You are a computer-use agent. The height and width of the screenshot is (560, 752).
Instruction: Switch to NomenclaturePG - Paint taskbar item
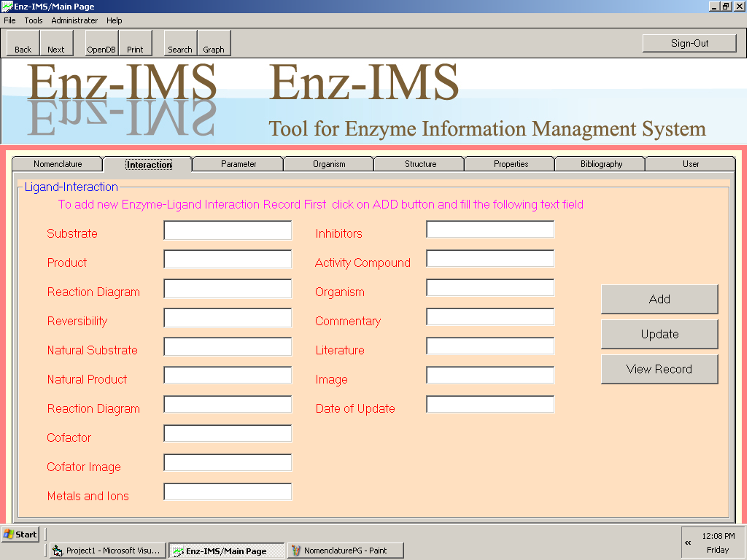tap(346, 551)
